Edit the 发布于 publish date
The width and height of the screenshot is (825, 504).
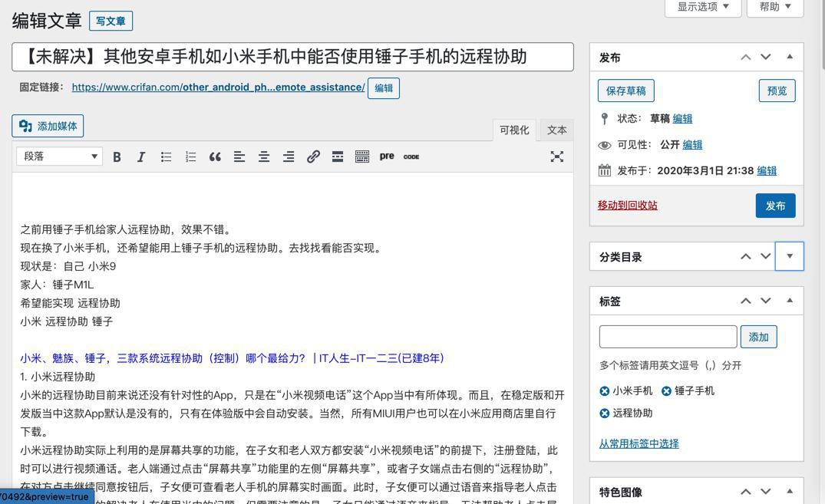[x=767, y=171]
